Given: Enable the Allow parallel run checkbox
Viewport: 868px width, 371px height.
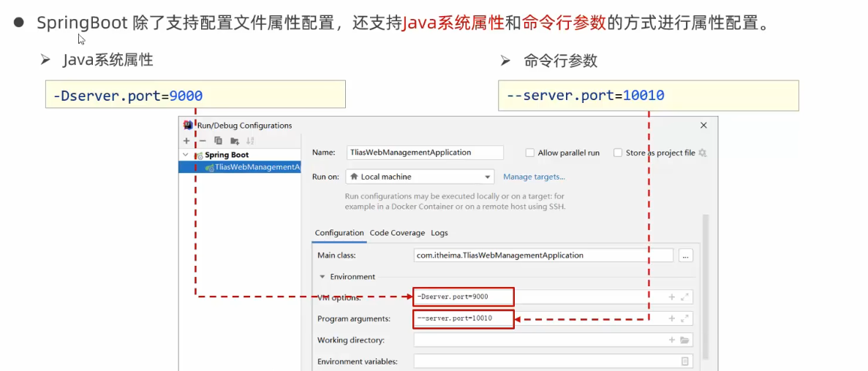Looking at the screenshot, I should [530, 153].
